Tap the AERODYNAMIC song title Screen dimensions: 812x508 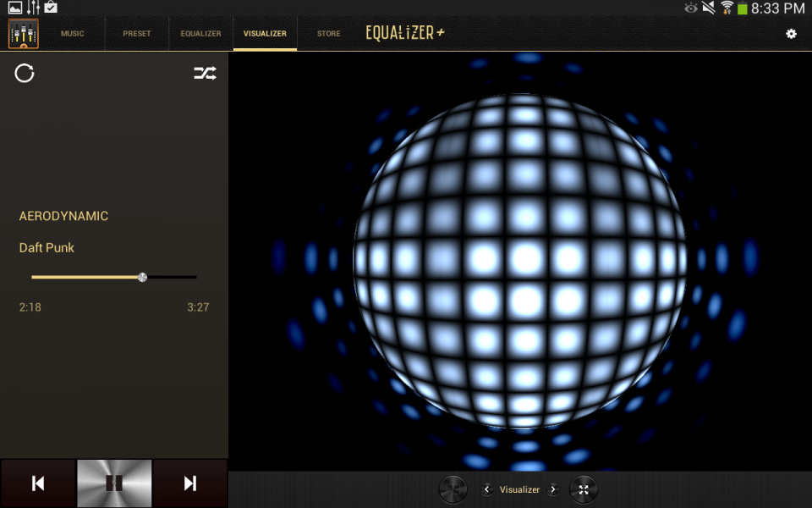tap(63, 216)
